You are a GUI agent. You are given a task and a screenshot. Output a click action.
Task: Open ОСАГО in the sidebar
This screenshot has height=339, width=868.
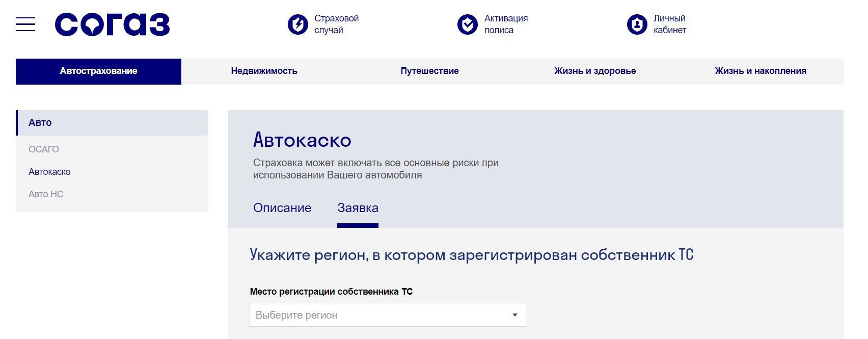(44, 149)
